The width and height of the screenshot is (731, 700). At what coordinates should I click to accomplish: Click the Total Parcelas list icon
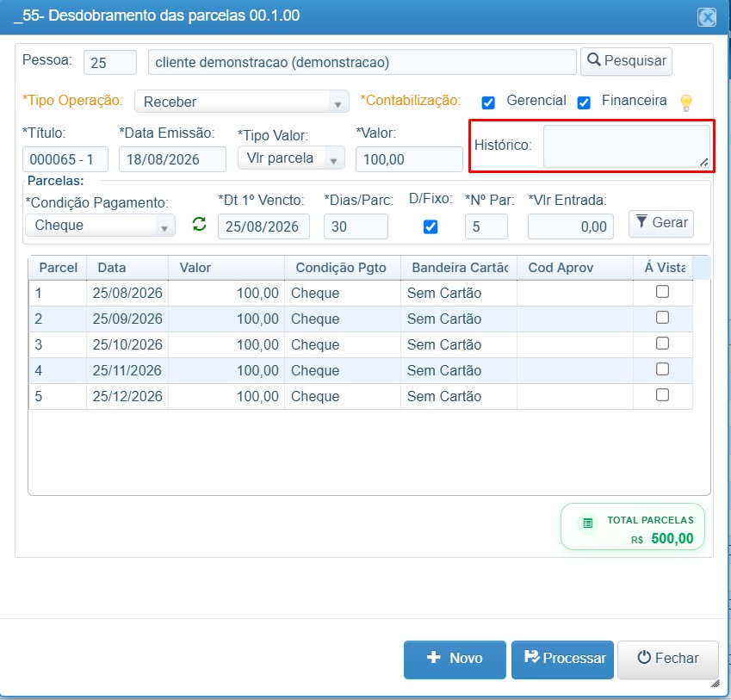tap(587, 523)
